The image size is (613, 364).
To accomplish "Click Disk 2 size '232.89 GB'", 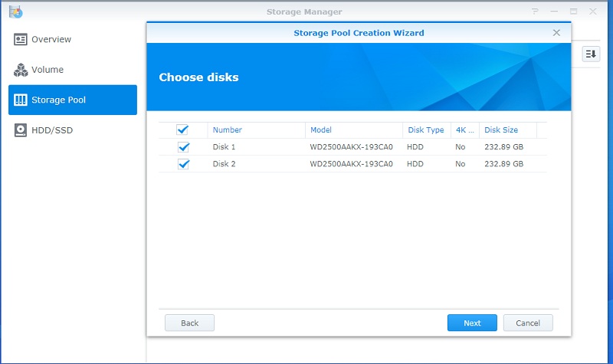I will click(504, 164).
